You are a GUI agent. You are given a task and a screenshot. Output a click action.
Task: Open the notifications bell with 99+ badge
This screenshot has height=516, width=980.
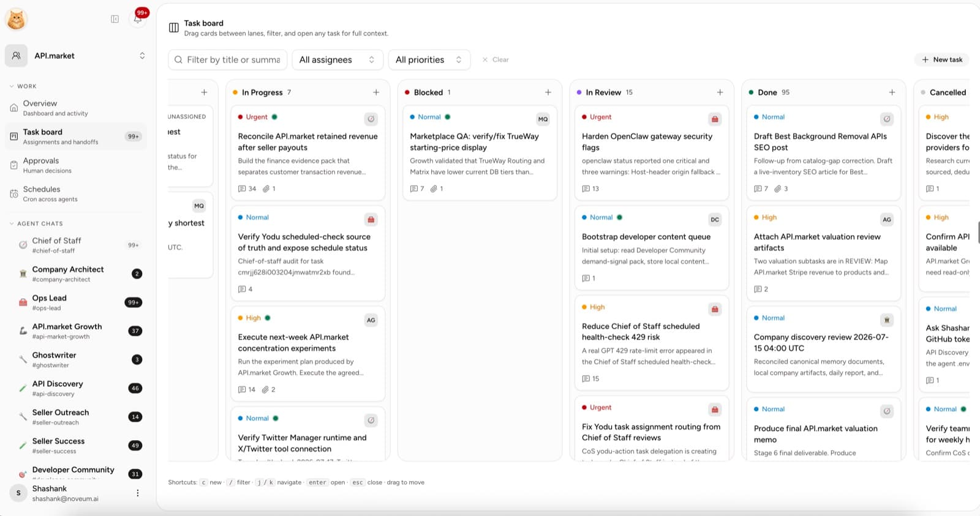(138, 18)
